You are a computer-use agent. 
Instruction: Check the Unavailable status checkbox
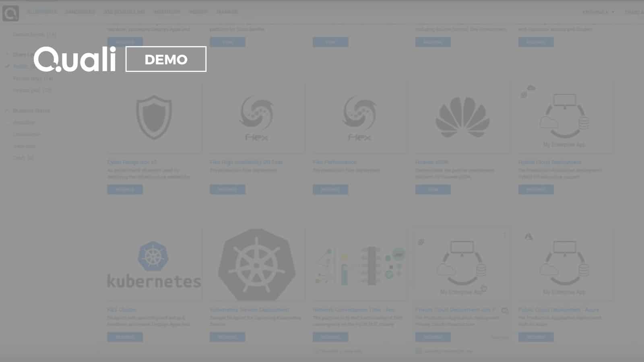coord(8,134)
